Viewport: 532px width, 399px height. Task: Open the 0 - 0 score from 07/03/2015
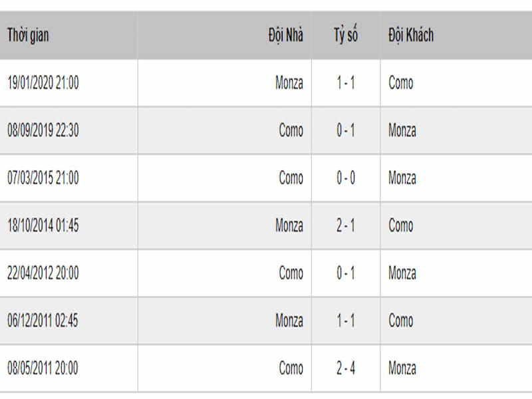coord(346,178)
